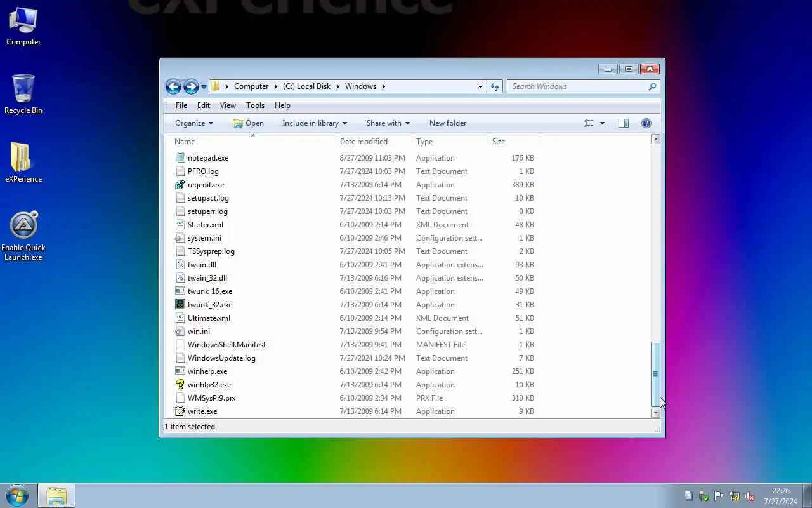Click the New folder button
This screenshot has height=508, width=812.
[x=448, y=123]
